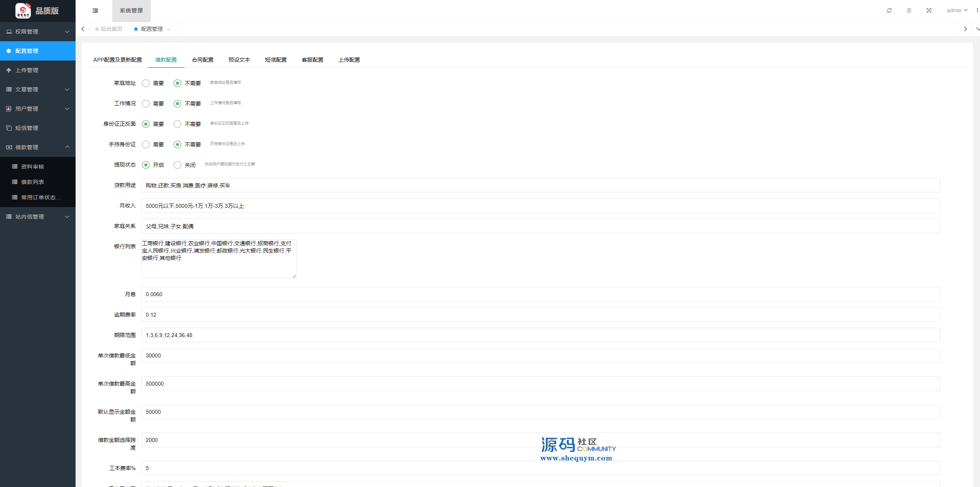
Task: Expand the 用户管理 menu chevron
Action: (x=67, y=109)
